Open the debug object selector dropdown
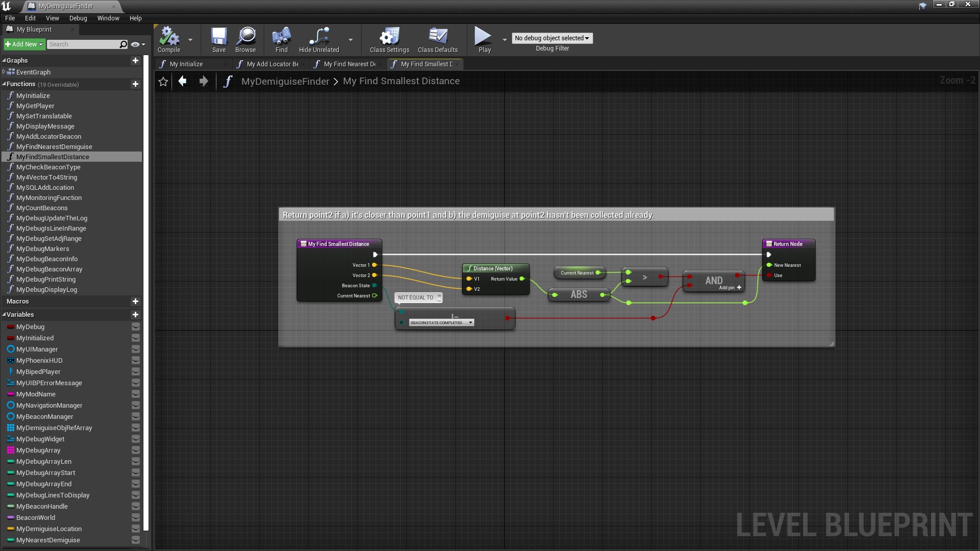The height and width of the screenshot is (551, 980). [x=552, y=38]
